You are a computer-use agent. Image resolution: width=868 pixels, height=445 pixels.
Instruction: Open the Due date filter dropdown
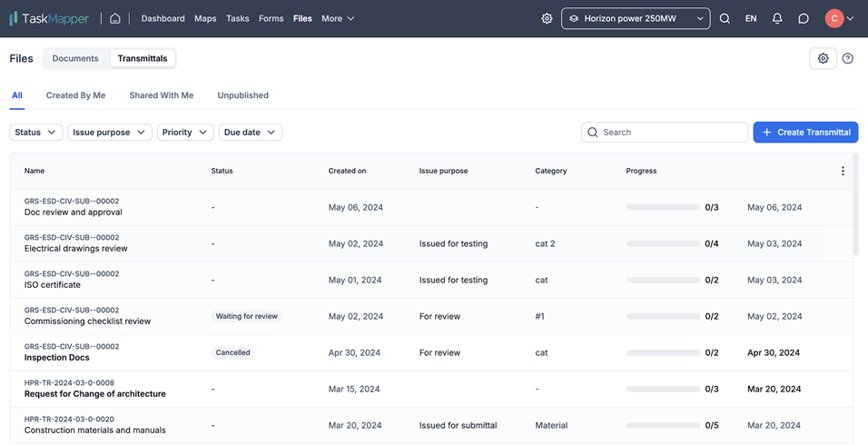pos(251,133)
